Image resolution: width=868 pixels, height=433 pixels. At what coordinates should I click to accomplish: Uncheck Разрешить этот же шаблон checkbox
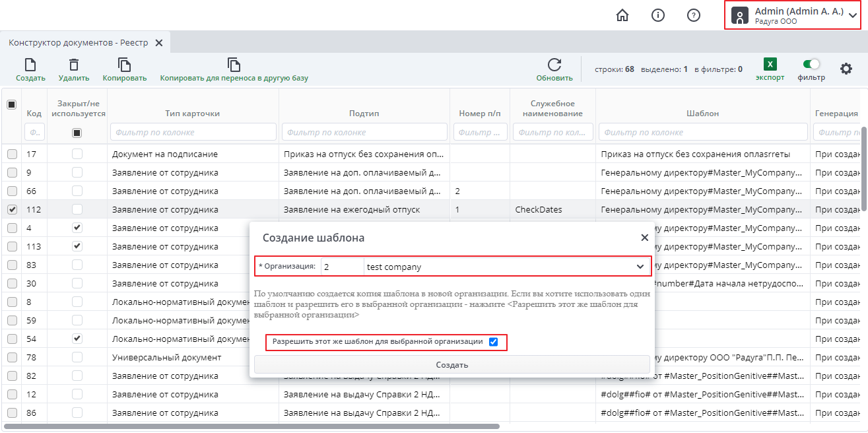pyautogui.click(x=493, y=342)
